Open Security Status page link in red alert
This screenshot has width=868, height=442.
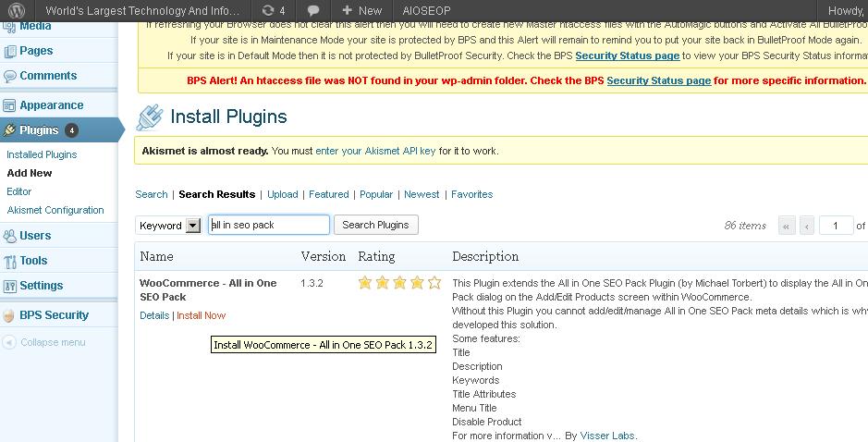point(659,80)
